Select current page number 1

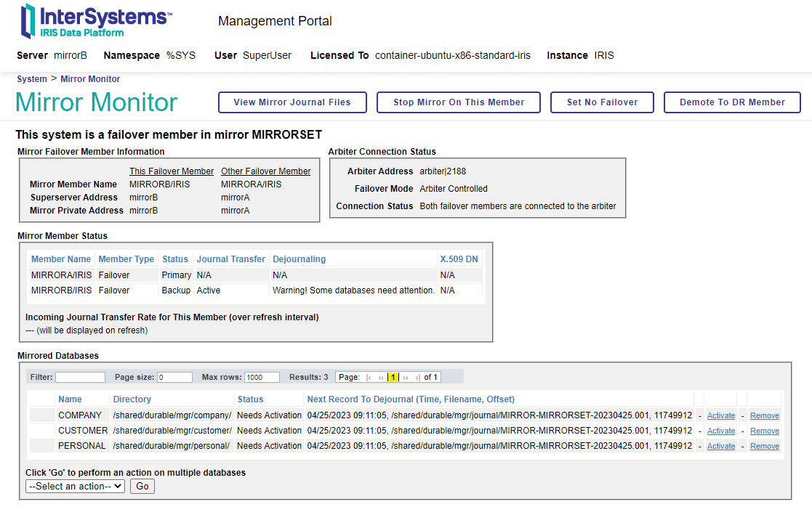[x=393, y=378]
